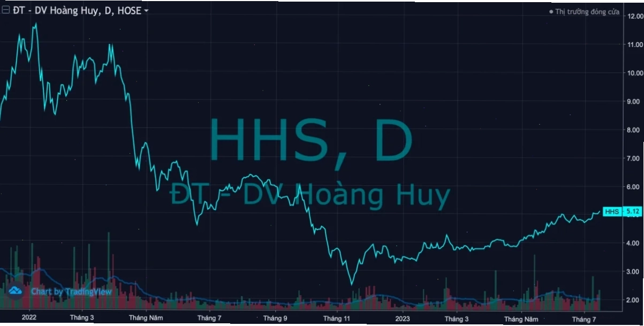The height and width of the screenshot is (326, 644).
Task: Select the 'Tháng 9' time axis label
Action: tap(276, 318)
